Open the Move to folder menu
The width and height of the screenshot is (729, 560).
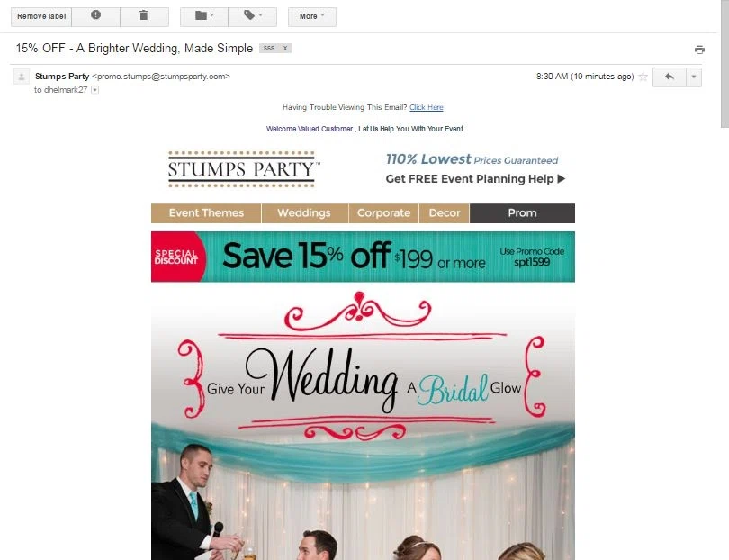pyautogui.click(x=204, y=16)
